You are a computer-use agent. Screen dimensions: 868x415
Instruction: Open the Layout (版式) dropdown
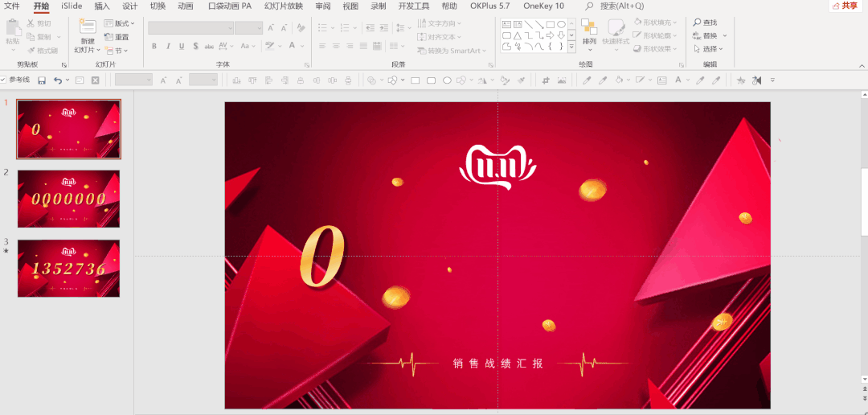coord(120,23)
